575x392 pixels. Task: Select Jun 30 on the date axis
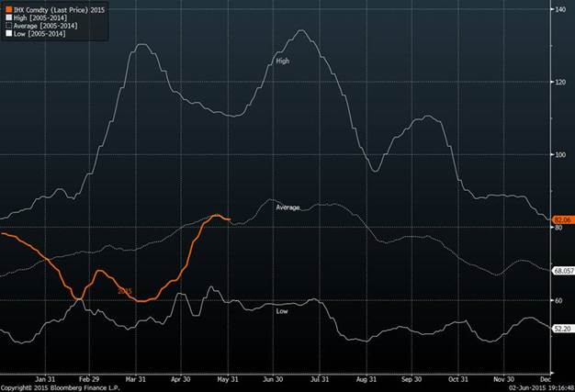[273, 377]
